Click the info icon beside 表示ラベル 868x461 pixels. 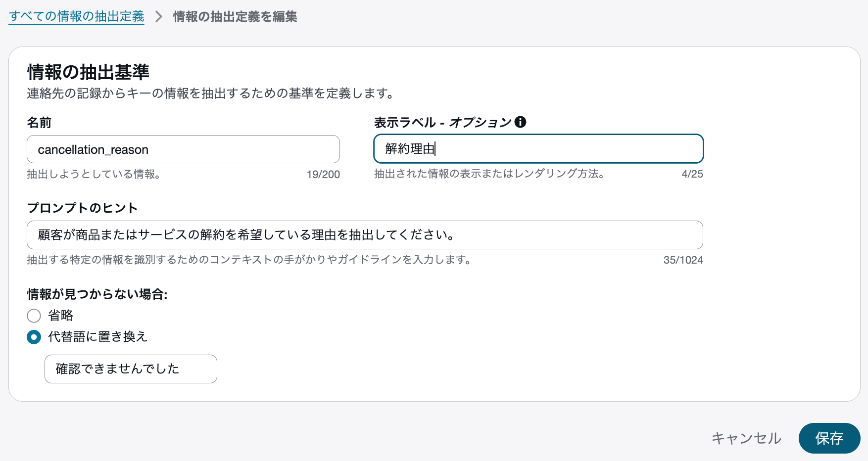point(520,122)
